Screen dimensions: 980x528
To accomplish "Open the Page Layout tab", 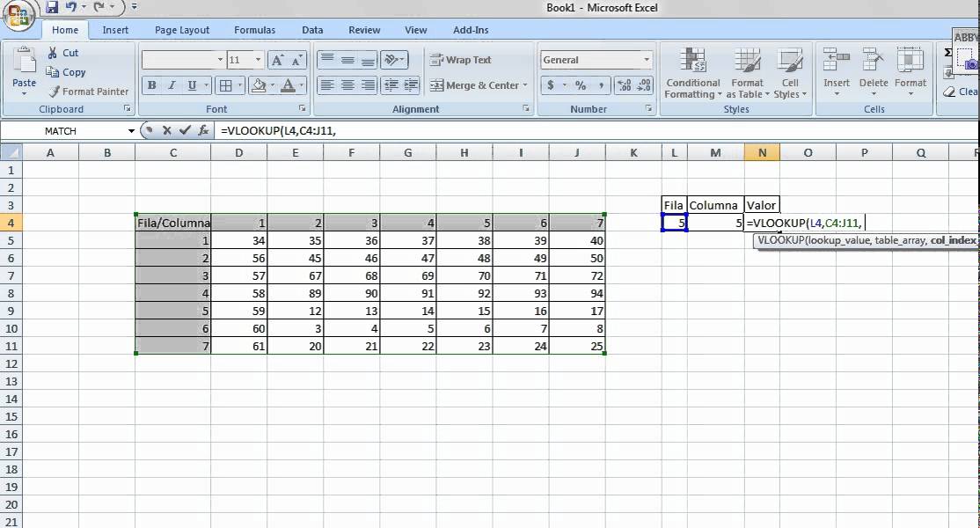I will click(x=182, y=30).
